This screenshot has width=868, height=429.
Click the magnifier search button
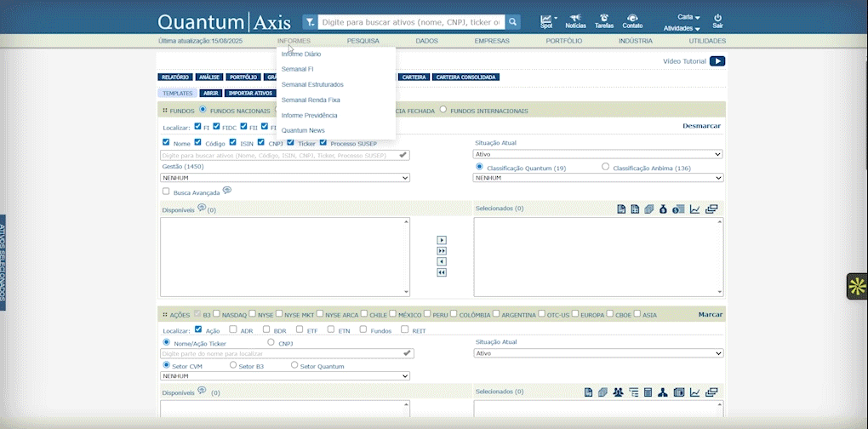click(512, 22)
